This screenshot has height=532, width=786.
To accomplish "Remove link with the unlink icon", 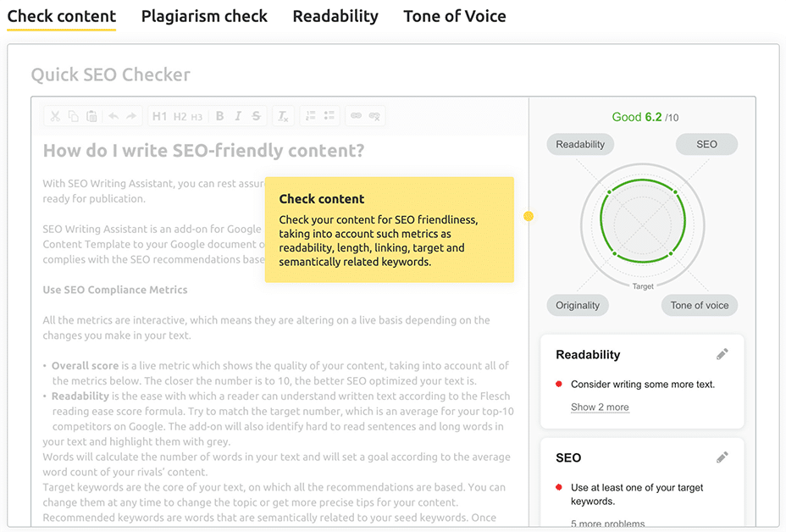I will tap(374, 116).
